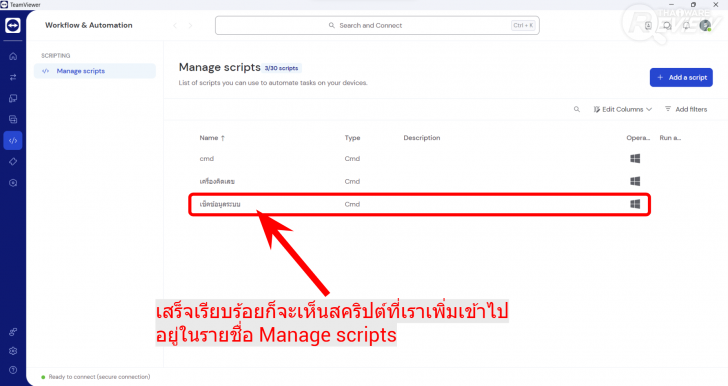Image resolution: width=728 pixels, height=386 pixels.
Task: Click the Opera... column header
Action: [x=638, y=137]
